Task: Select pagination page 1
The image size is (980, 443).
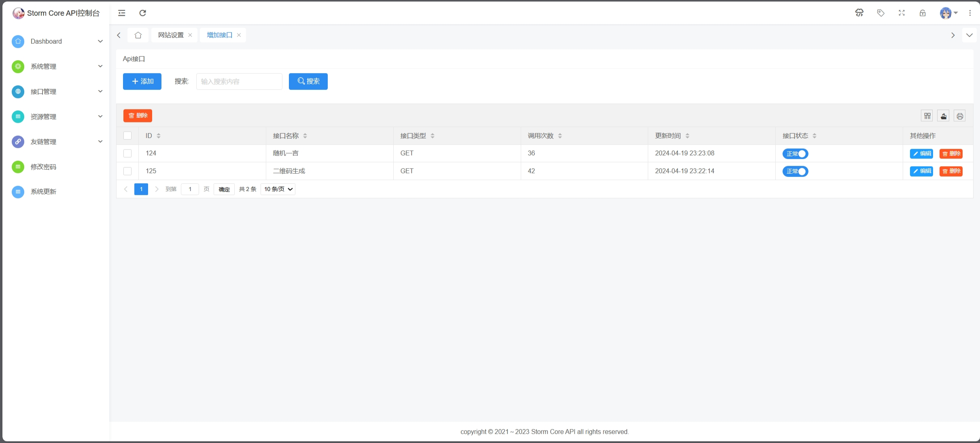Action: 141,189
